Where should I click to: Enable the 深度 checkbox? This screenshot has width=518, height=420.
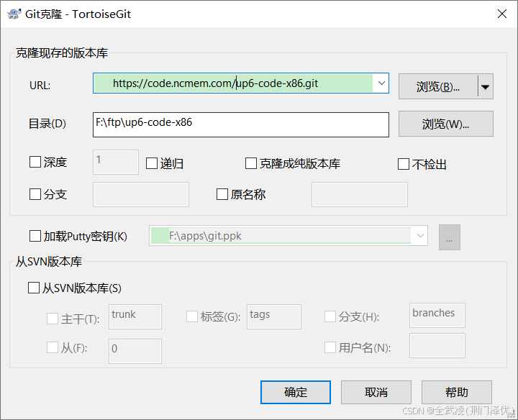[35, 163]
